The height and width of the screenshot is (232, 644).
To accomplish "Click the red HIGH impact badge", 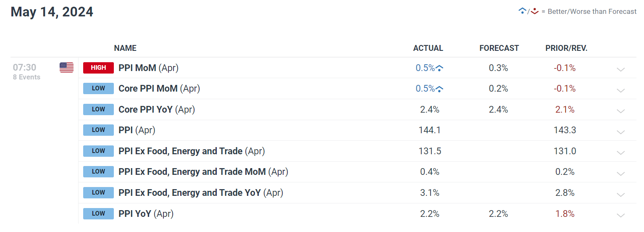I will pos(98,68).
